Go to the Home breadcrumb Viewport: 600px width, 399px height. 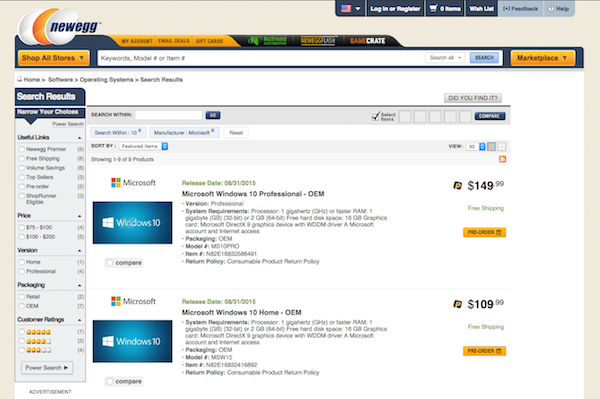coord(31,80)
